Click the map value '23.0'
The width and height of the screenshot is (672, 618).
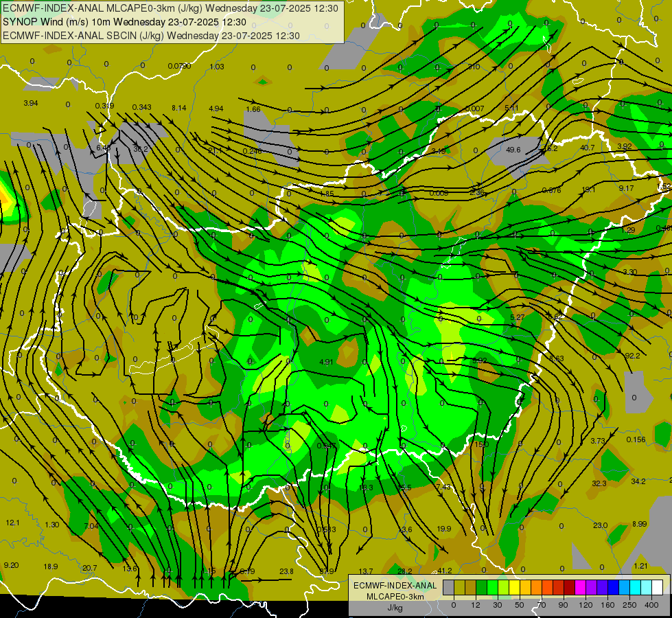tap(601, 525)
